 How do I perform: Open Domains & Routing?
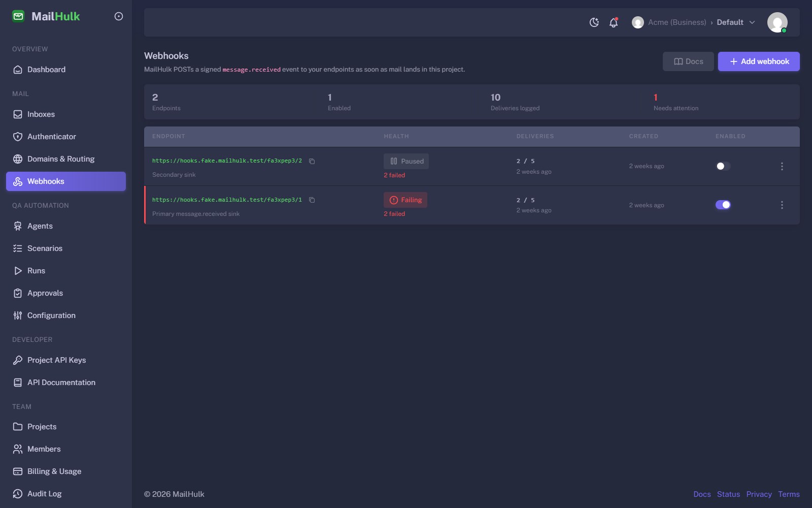[x=66, y=159]
